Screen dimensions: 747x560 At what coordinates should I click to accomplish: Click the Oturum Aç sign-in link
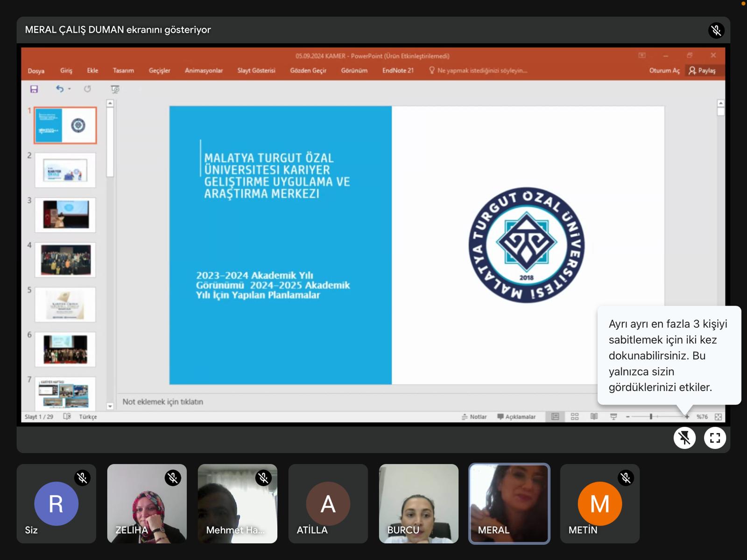tap(664, 70)
